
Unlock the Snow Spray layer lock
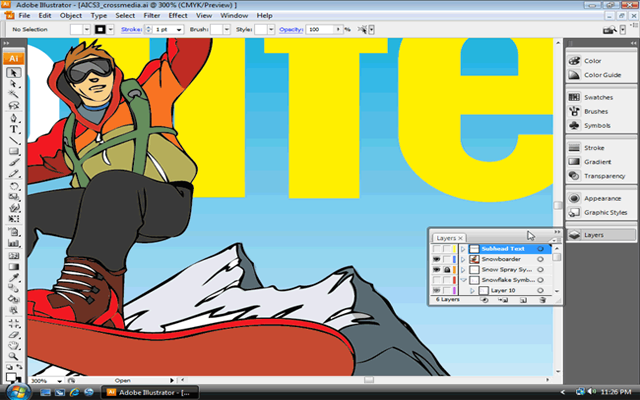click(447, 270)
